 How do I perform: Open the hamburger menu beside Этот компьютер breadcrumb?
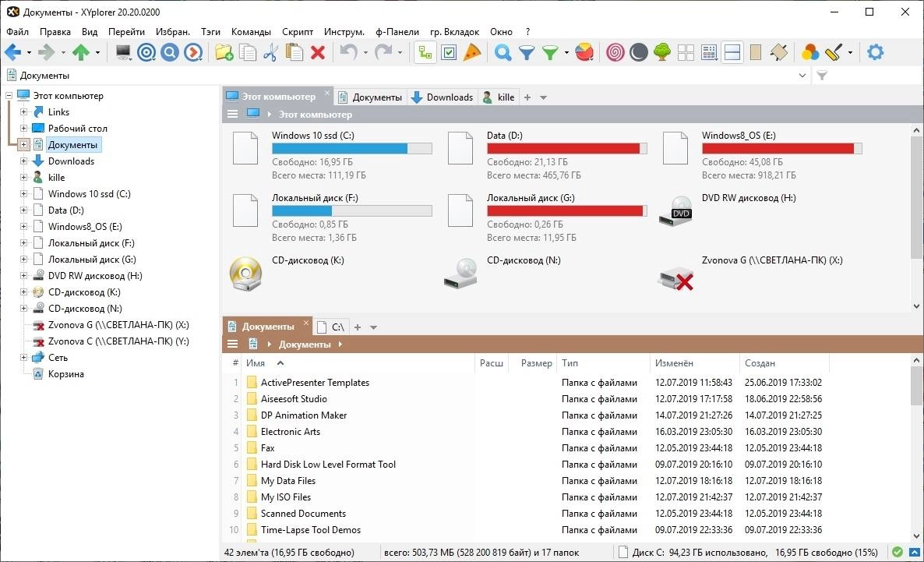[233, 114]
